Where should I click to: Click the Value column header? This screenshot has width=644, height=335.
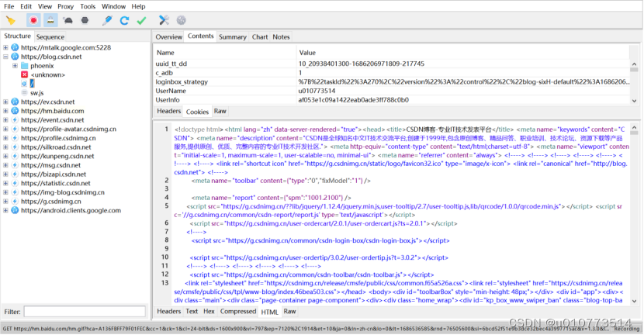click(x=463, y=53)
